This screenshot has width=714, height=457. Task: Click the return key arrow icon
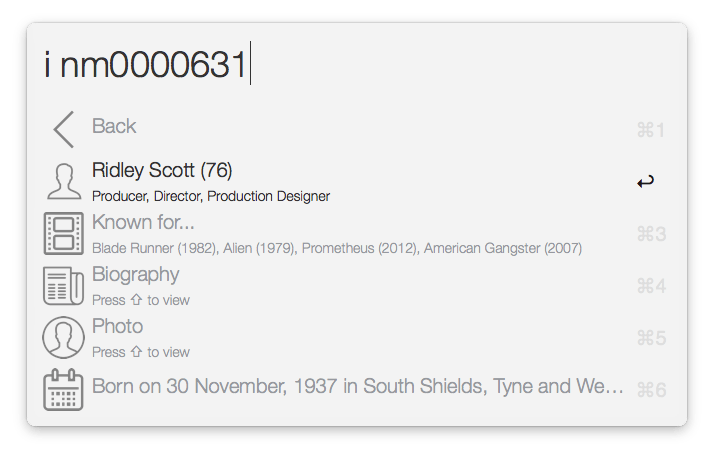(646, 181)
